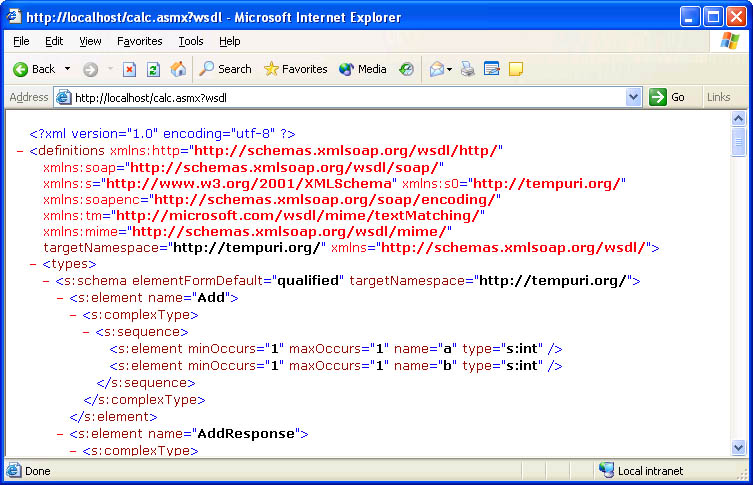This screenshot has width=753, height=485.
Task: Open the Edit menu
Action: point(54,41)
